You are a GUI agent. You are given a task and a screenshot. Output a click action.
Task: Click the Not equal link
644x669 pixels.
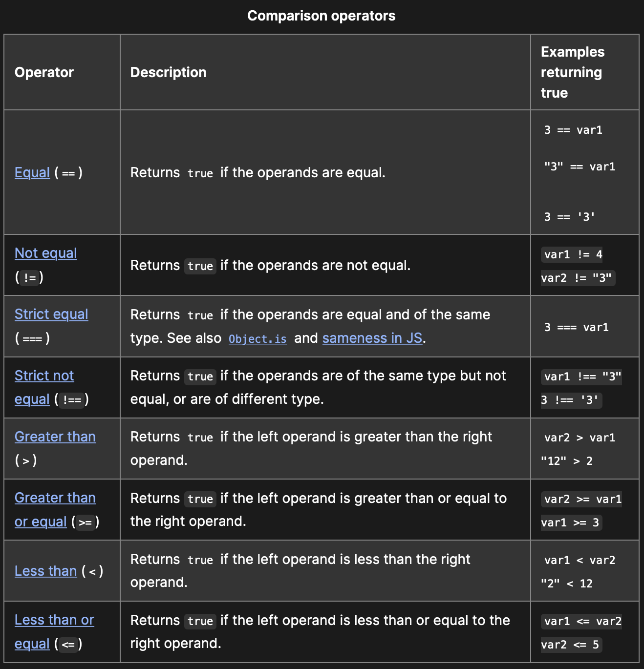tap(46, 253)
